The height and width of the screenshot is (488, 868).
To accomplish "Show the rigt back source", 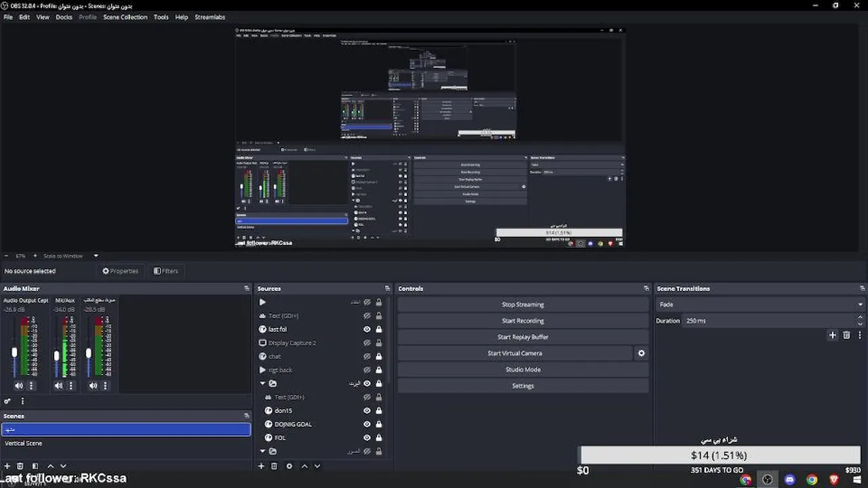I will pos(367,370).
